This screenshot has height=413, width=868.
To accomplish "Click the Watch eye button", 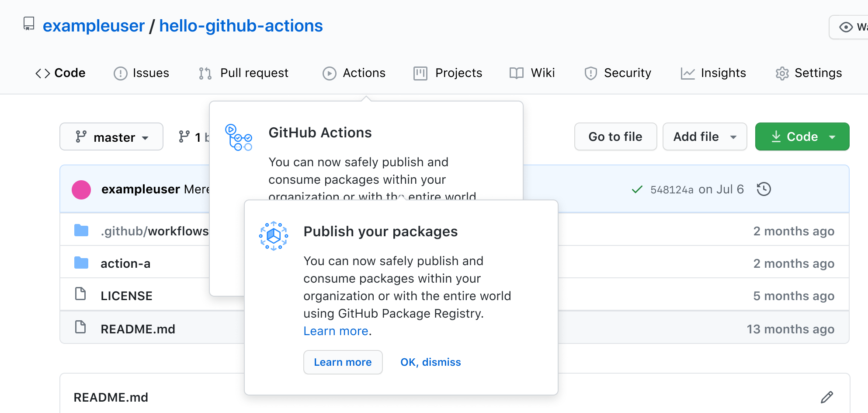I will coord(849,27).
